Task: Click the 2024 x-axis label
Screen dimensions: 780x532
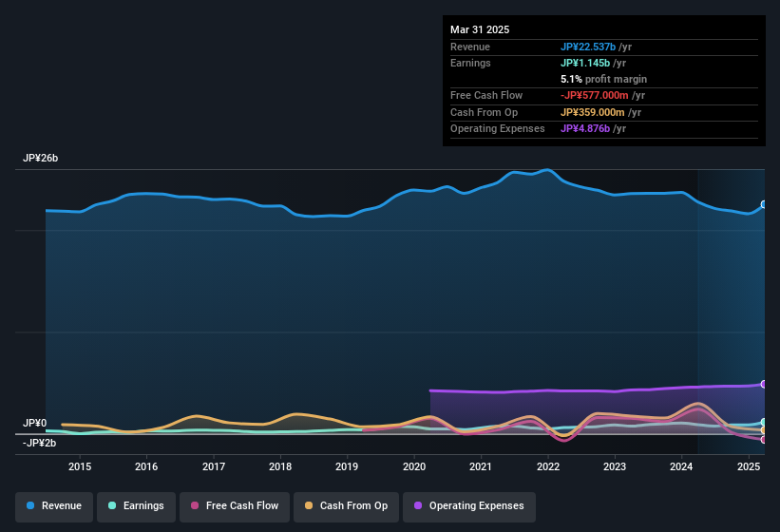Action: (681, 466)
